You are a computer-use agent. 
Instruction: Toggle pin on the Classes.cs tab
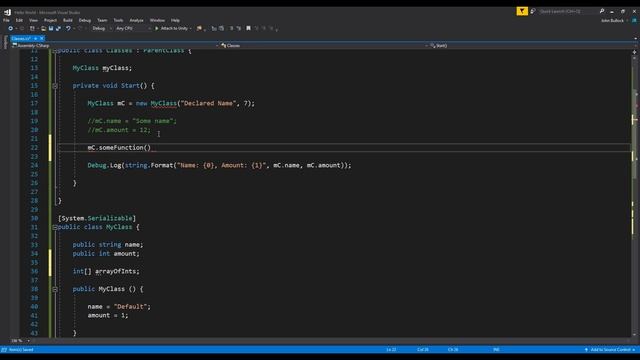36,38
